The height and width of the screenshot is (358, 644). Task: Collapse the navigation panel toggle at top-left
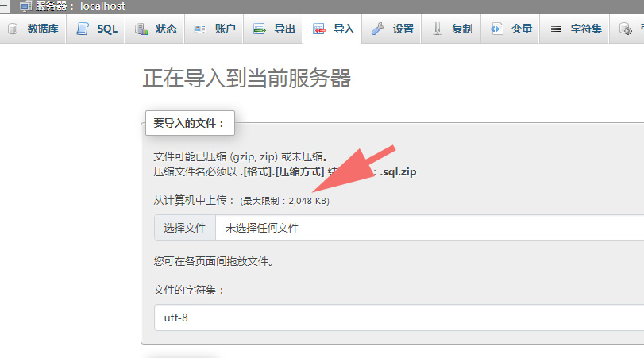coord(5,6)
